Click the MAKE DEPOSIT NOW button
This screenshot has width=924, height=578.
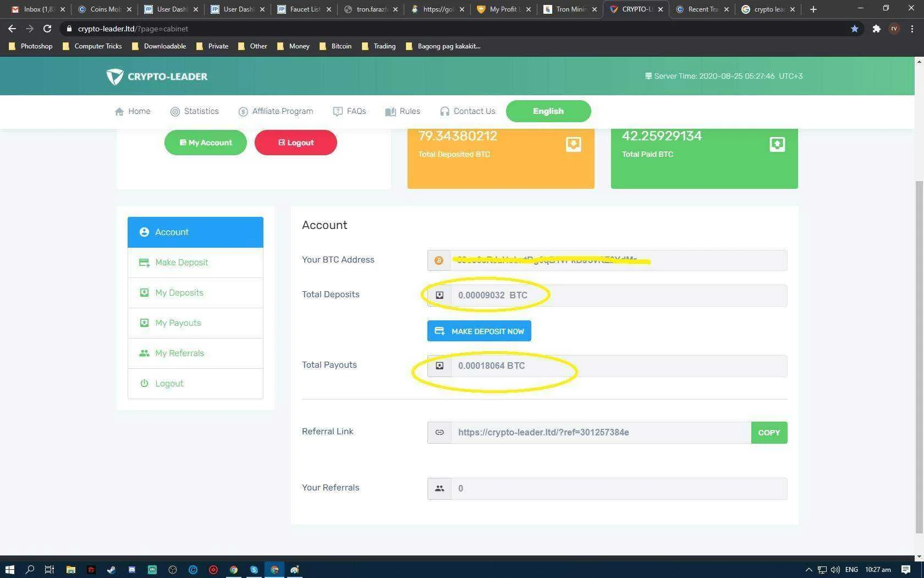[479, 331]
